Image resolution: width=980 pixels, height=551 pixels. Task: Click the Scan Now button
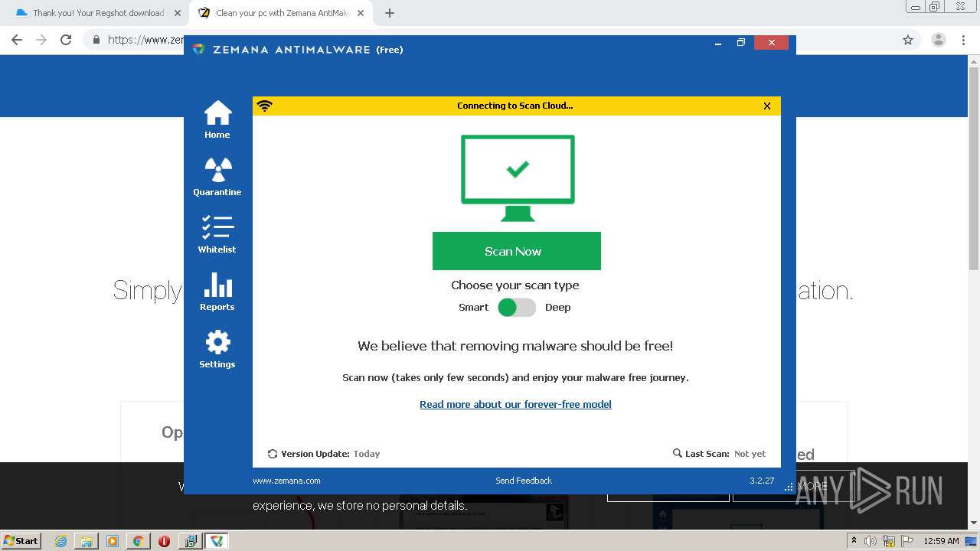(517, 251)
